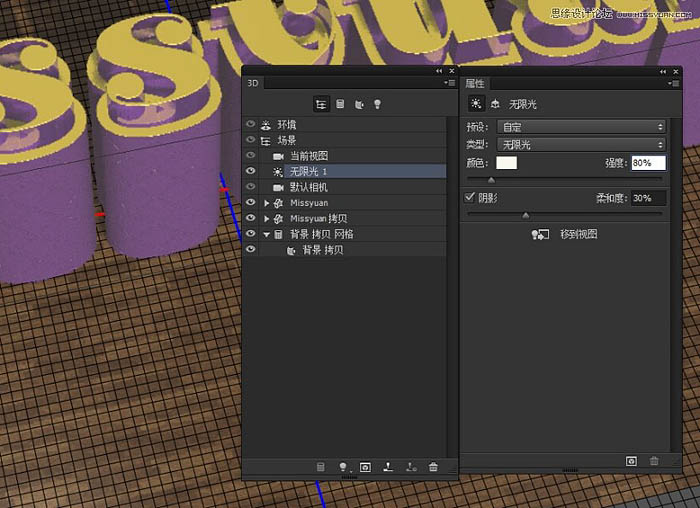Click the 柔和度 softness slider handle
700x508 pixels.
tap(526, 216)
